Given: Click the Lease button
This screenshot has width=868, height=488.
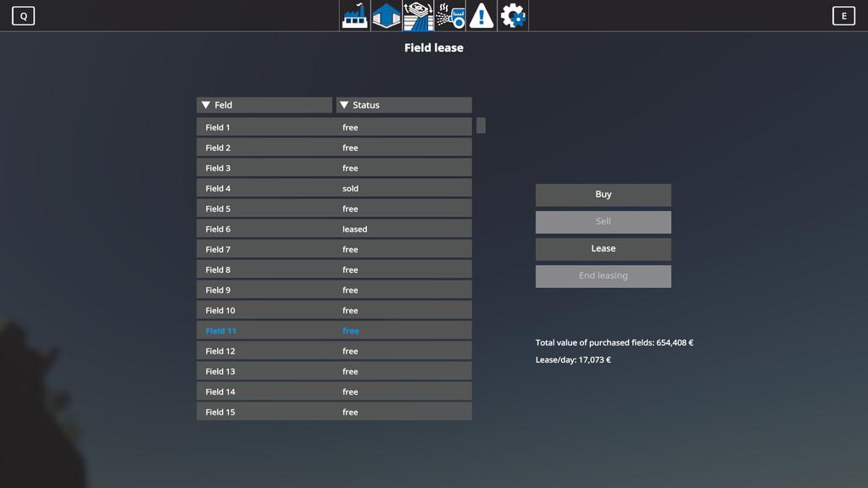Looking at the screenshot, I should (603, 249).
